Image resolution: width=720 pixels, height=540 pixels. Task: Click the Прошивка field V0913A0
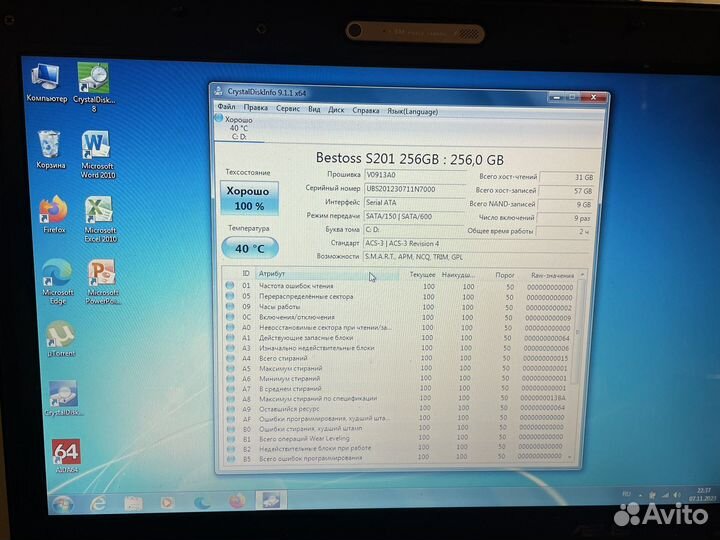click(x=415, y=175)
